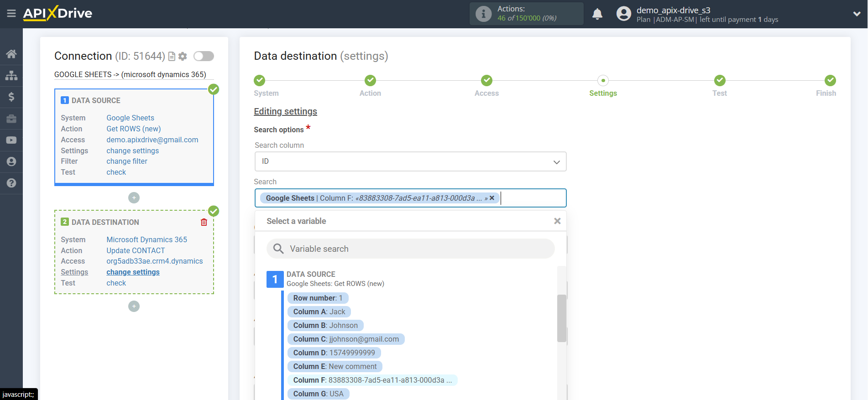Select Column E: New comment variable
Screen dimensions: 868x400
pyautogui.click(x=335, y=366)
